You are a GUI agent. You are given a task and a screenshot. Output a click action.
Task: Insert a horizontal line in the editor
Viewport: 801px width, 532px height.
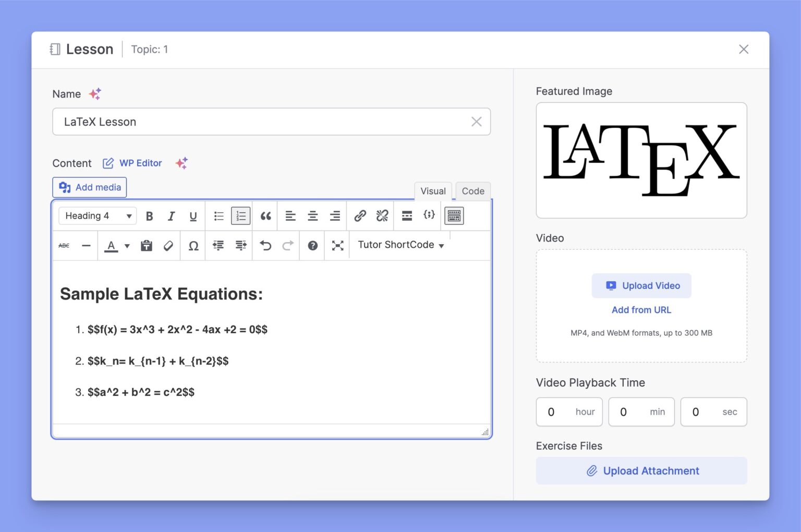click(x=86, y=245)
